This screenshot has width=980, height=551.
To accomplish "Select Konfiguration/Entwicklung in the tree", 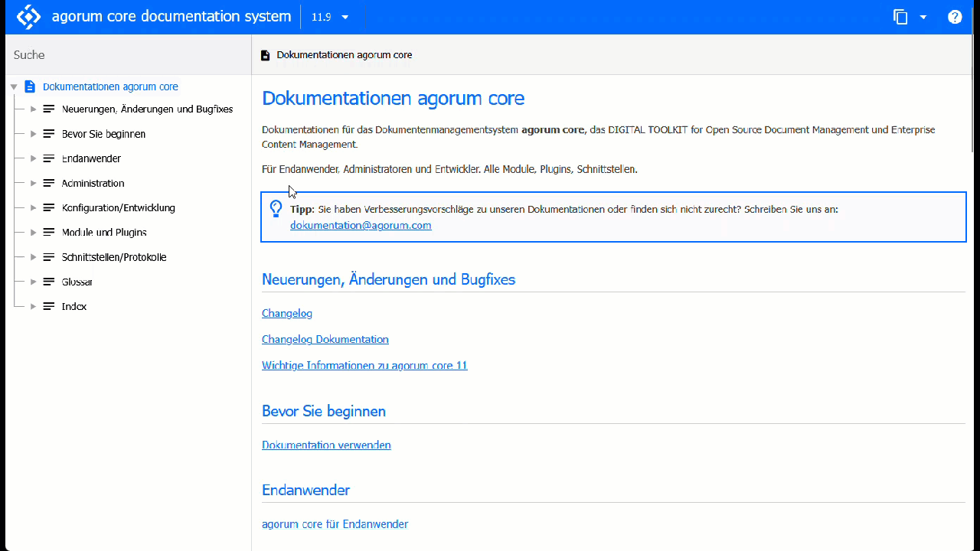I will (118, 207).
